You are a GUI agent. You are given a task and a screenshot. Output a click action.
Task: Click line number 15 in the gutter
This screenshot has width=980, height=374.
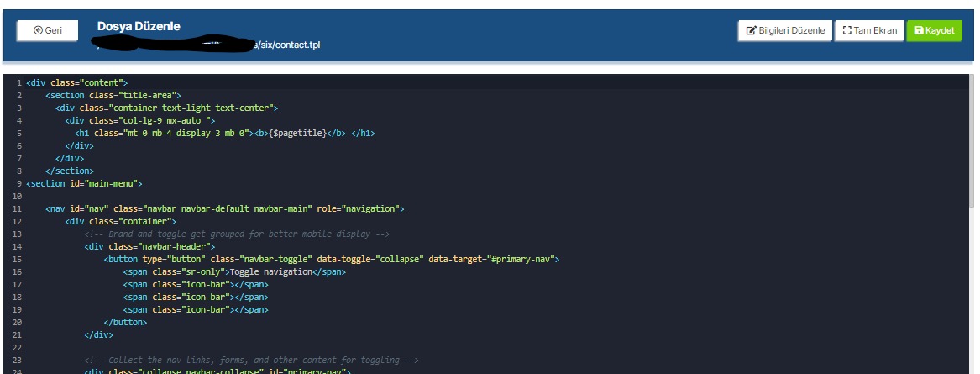click(17, 259)
